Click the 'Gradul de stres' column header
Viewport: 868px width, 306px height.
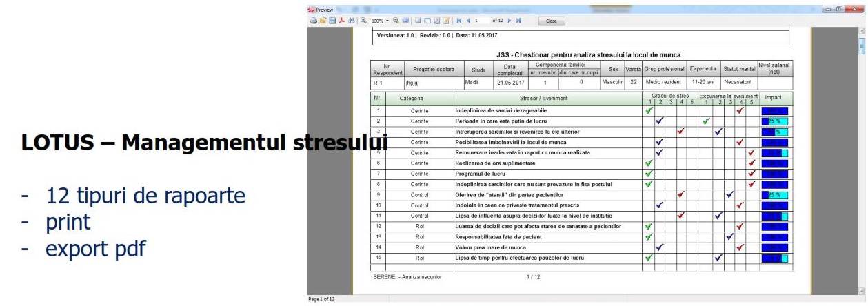[671, 95]
